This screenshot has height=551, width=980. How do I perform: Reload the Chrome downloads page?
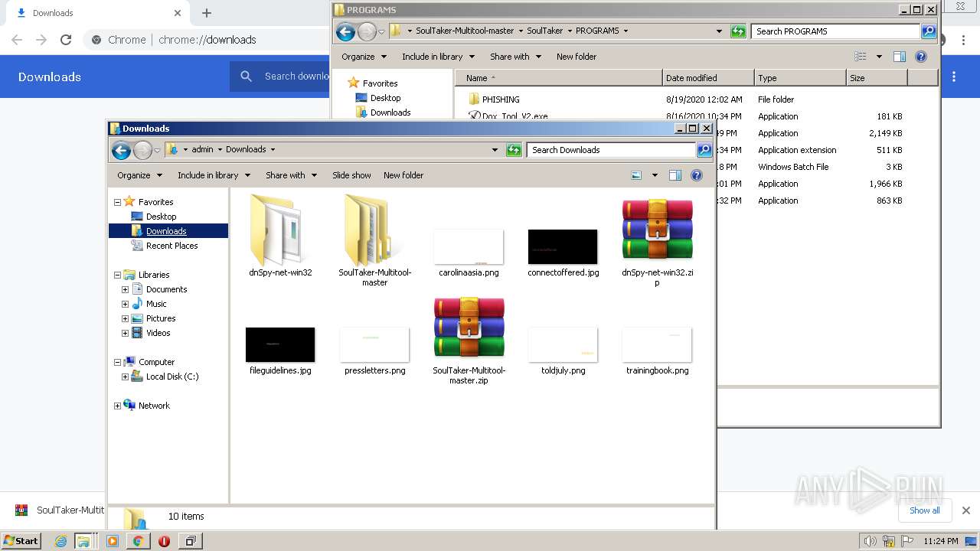[x=66, y=40]
